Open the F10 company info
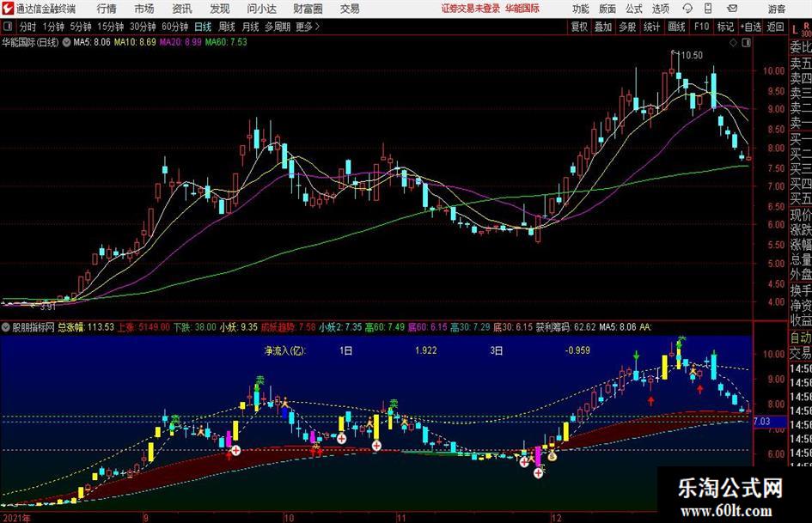 point(702,27)
